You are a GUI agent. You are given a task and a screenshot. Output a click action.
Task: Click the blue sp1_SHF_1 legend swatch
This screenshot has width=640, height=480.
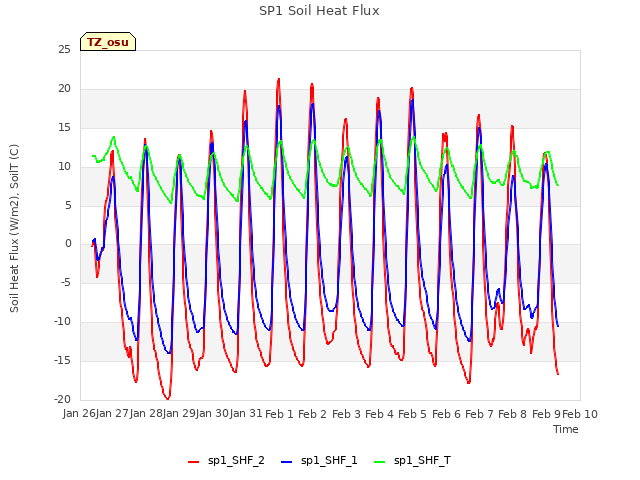[287, 462]
